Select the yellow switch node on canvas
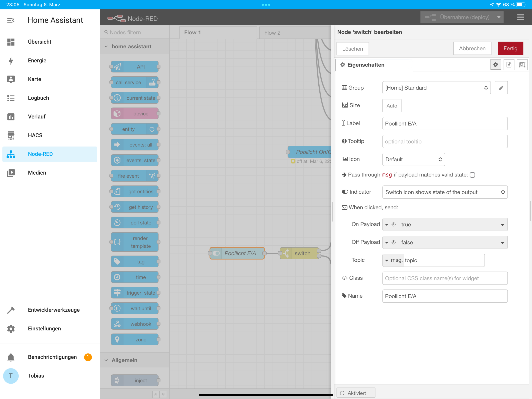 pos(299,253)
